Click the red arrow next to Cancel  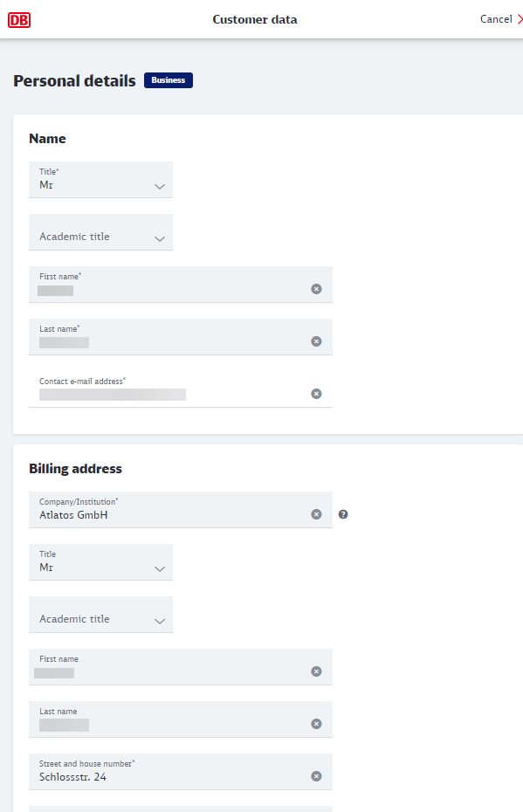pos(520,19)
